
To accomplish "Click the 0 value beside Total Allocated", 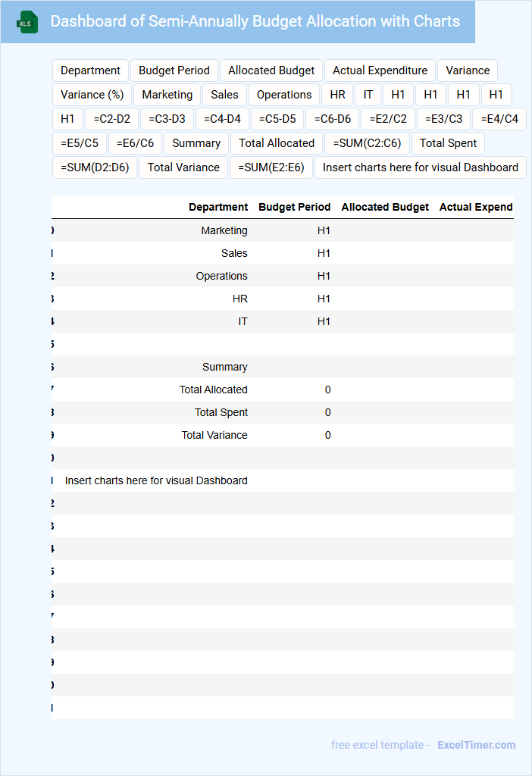I will pyautogui.click(x=327, y=390).
